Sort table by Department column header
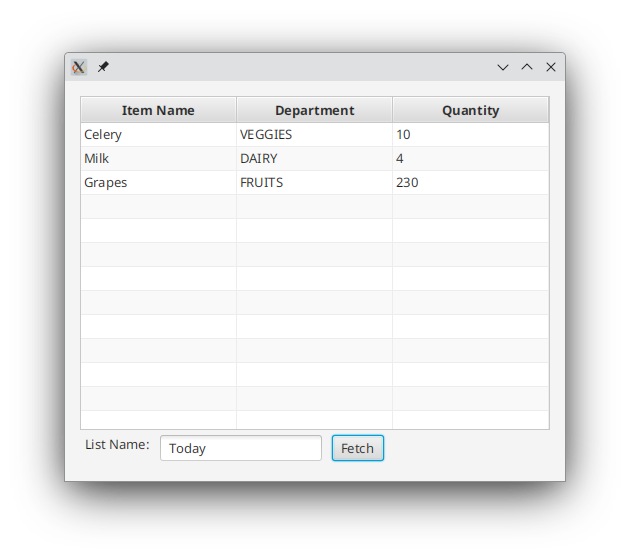This screenshot has width=630, height=558. coord(315,110)
